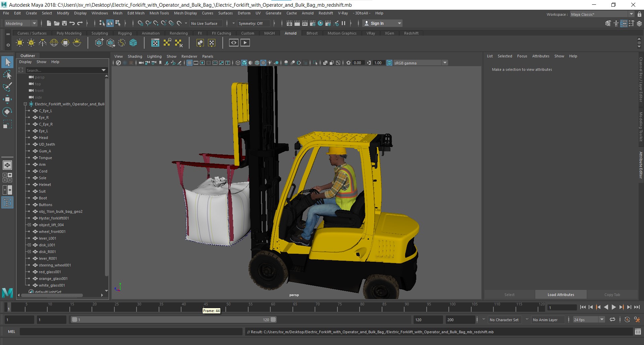Activate the Rotate tool in the toolbox

7,112
